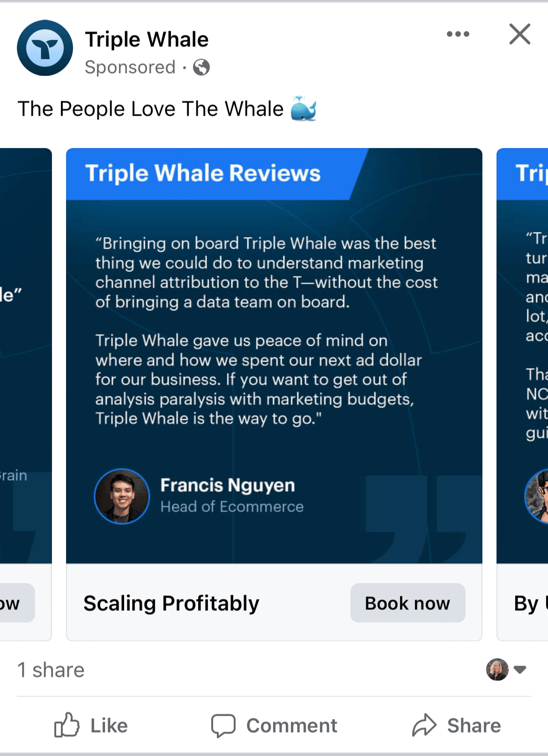Click the Comment speech bubble icon
The width and height of the screenshot is (548, 756).
tap(225, 725)
